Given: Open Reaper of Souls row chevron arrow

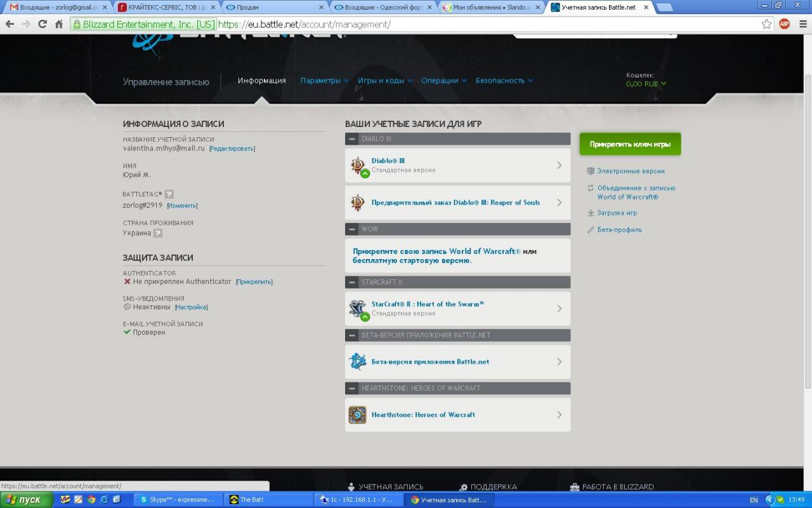Looking at the screenshot, I should 559,203.
